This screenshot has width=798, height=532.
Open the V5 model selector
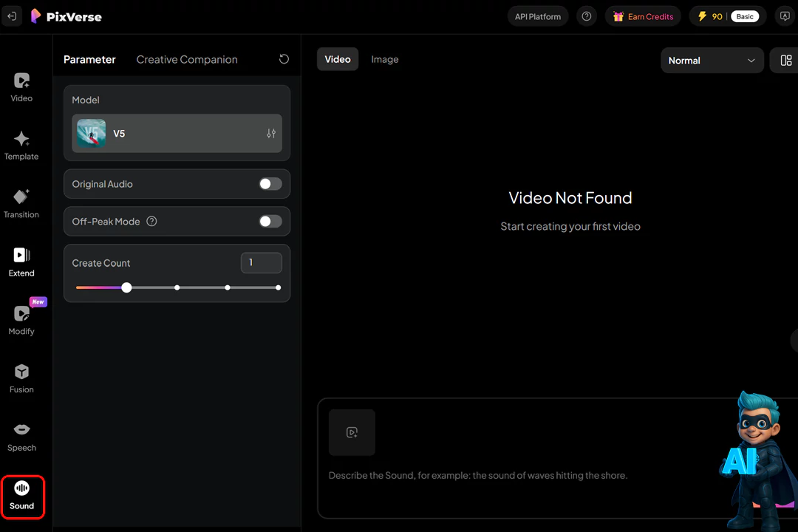177,134
